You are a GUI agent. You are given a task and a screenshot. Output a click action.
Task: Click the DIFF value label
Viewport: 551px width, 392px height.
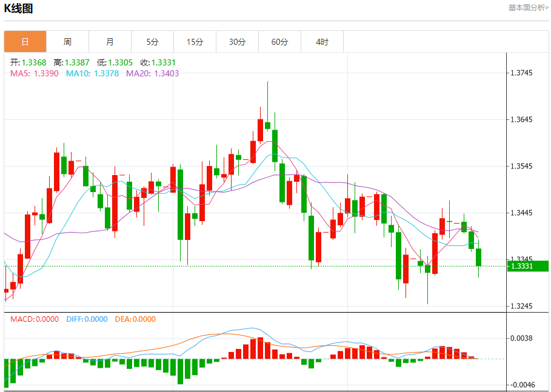tap(87, 319)
